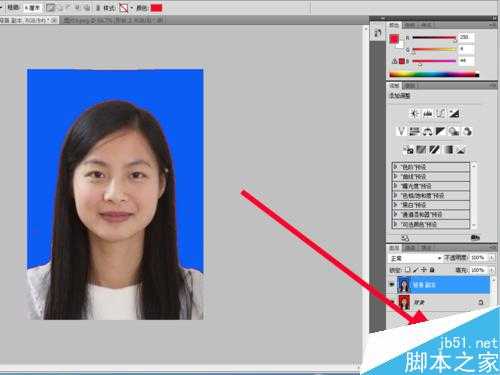Click the Photo Filter adjustment icon

tap(454, 131)
